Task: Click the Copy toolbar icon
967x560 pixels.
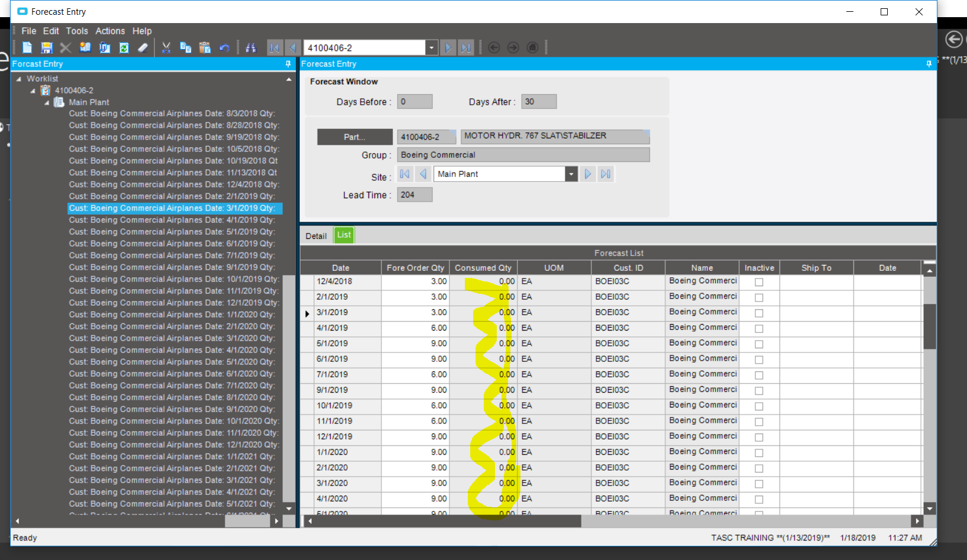Action: coord(186,47)
